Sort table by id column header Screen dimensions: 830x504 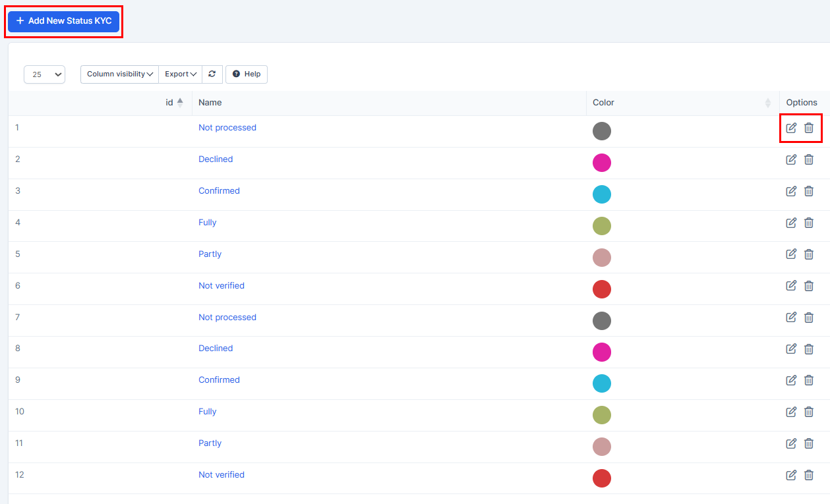[x=169, y=103]
